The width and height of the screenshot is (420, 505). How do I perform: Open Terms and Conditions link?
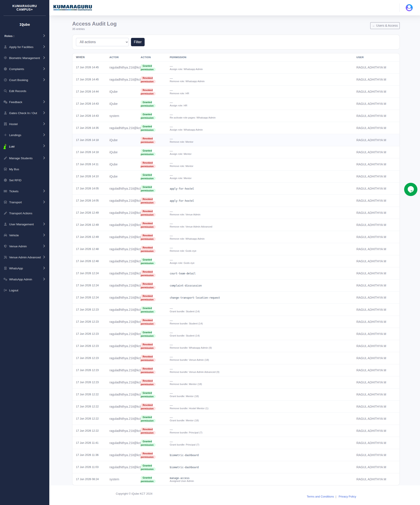(320, 497)
